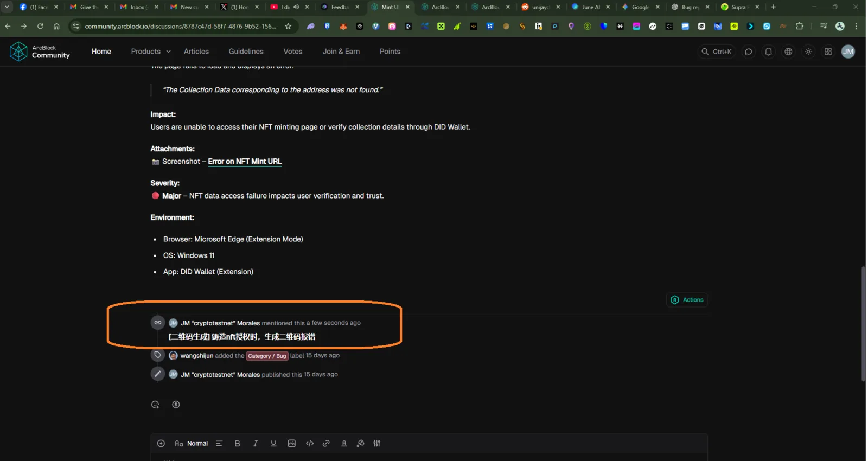Add an emoji reaction to the post

click(155, 405)
